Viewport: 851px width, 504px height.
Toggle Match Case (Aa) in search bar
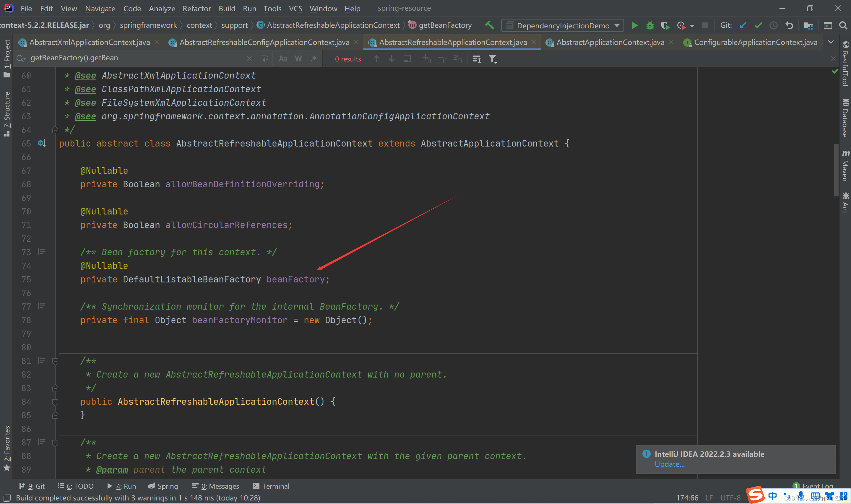pos(283,59)
